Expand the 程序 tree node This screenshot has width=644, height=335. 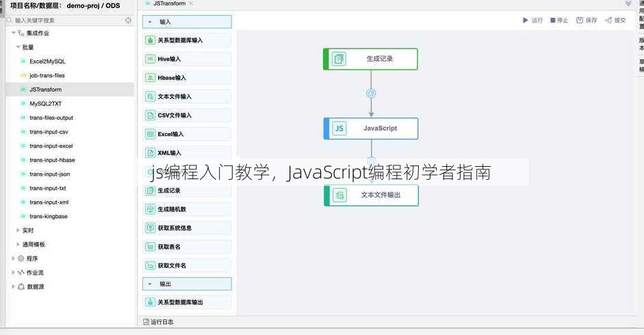tap(14, 258)
